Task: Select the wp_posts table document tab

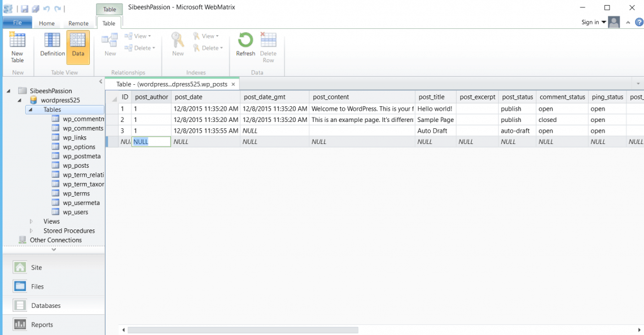Action: point(172,84)
